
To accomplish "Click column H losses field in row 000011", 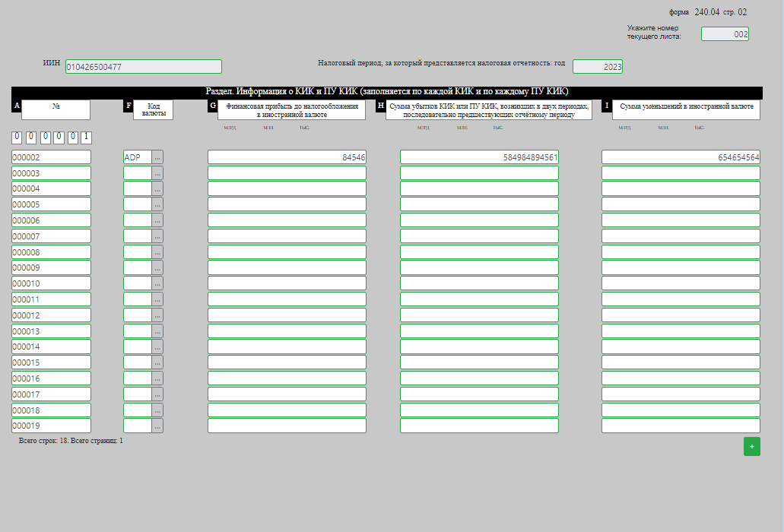I will point(479,299).
